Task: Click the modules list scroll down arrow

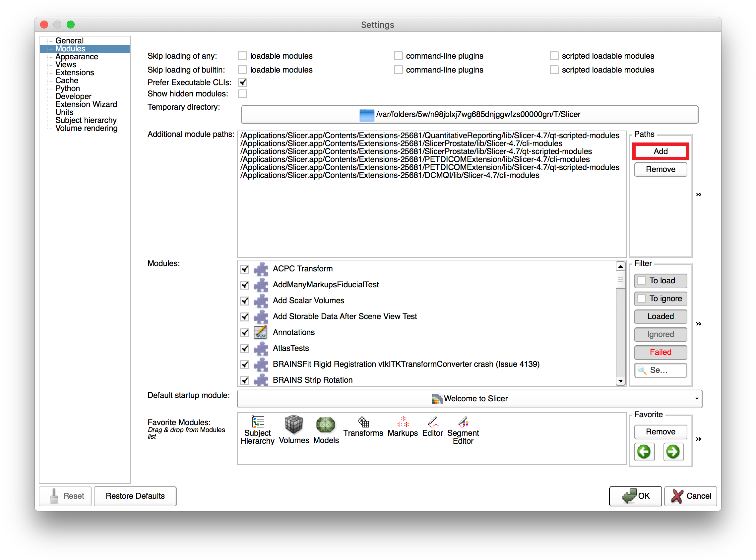Action: tap(620, 381)
